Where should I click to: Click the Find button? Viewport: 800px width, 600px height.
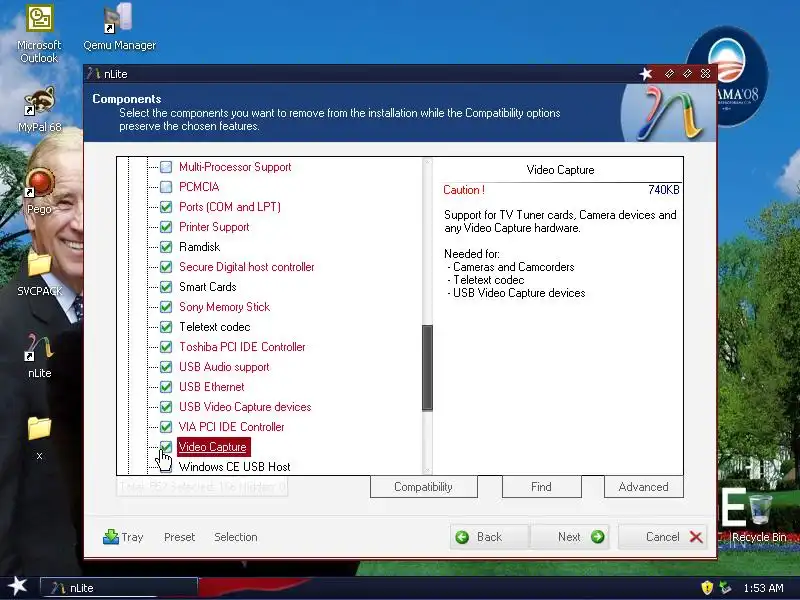(541, 487)
